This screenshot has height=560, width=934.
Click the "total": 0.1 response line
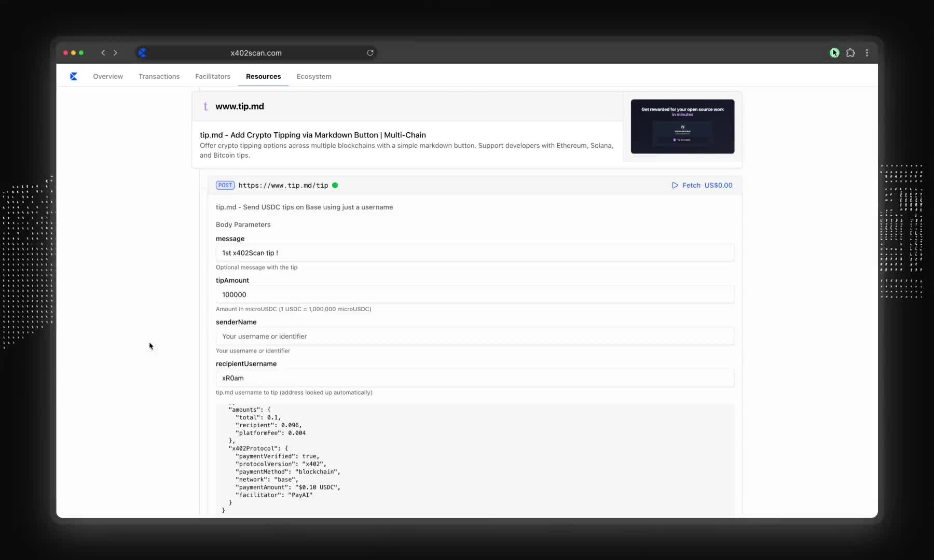(x=258, y=417)
